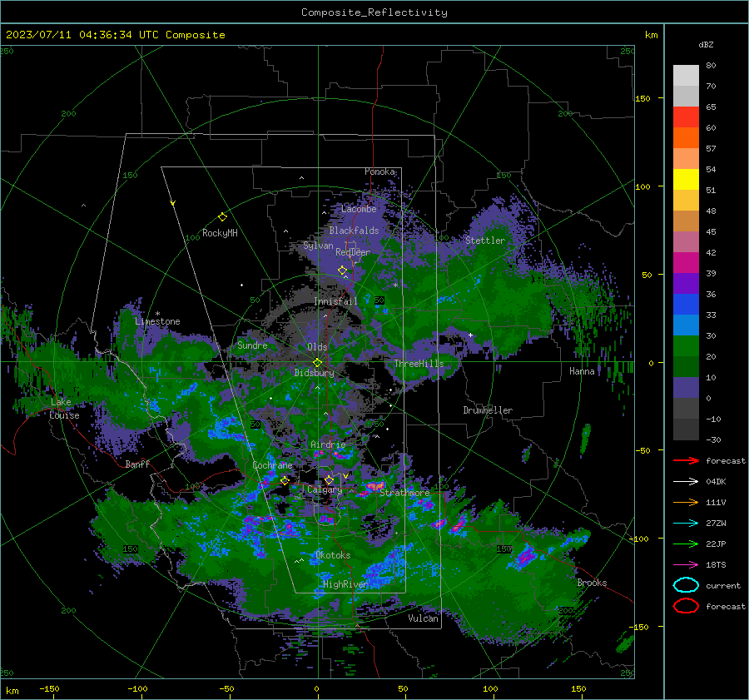
Task: Click the dBZ legend heading
Action: pyautogui.click(x=706, y=44)
